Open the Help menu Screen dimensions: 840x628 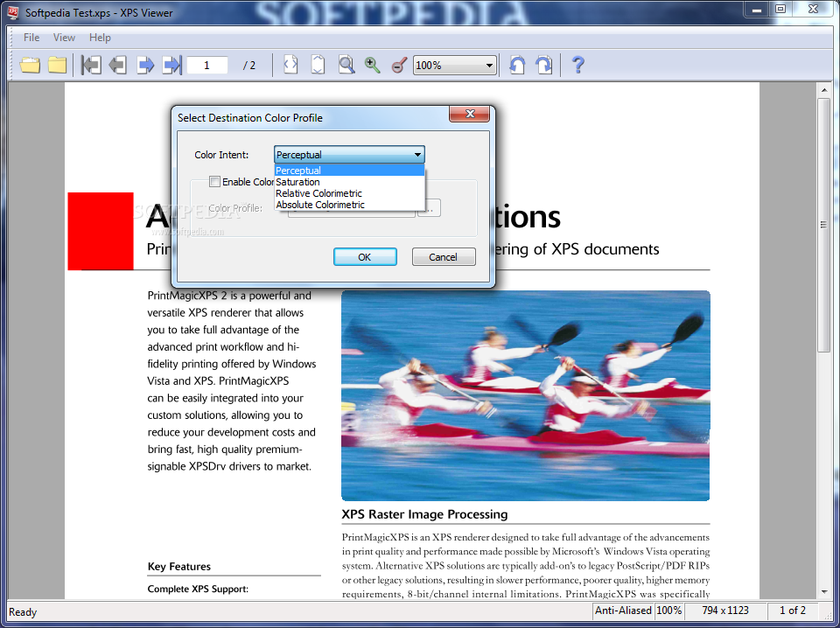[x=100, y=38]
